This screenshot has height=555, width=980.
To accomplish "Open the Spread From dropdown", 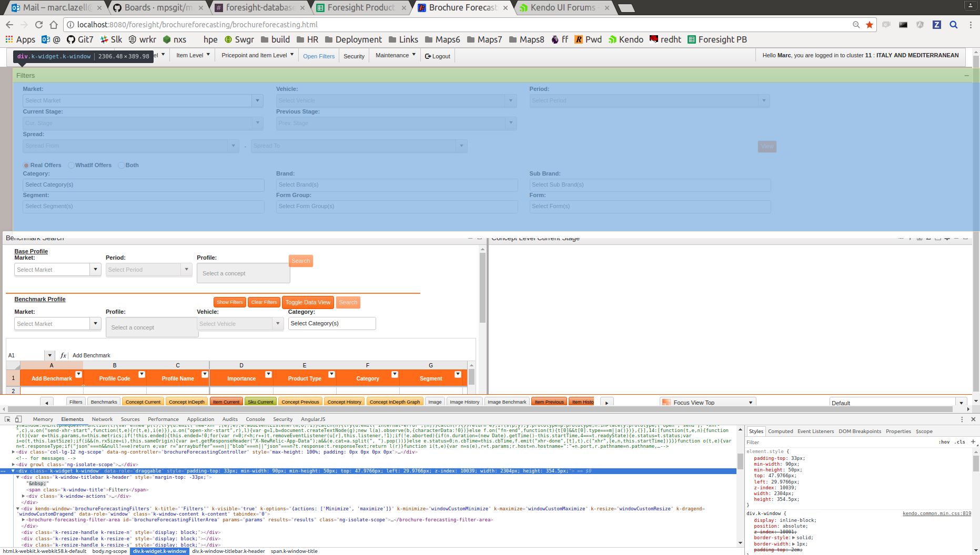I will pos(234,146).
